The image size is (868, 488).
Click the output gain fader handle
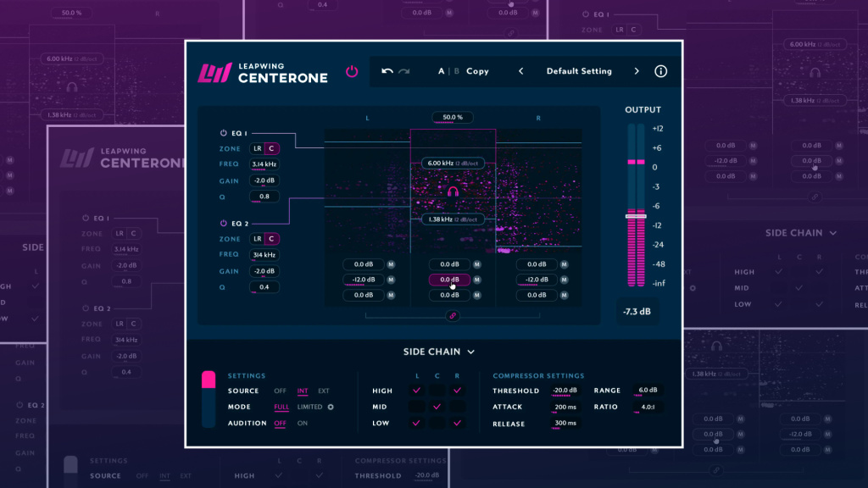click(636, 216)
